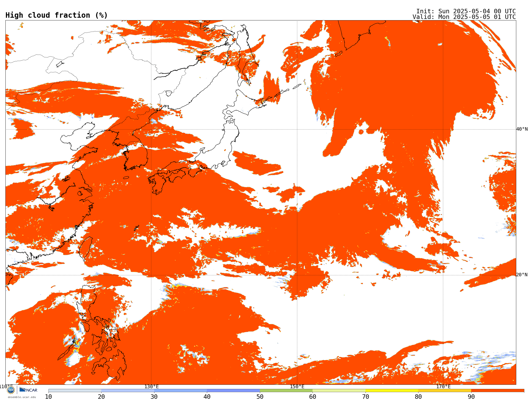Click the colorbar tick label 40
Image resolution: width=532 pixels, height=400 pixels.
(x=207, y=397)
